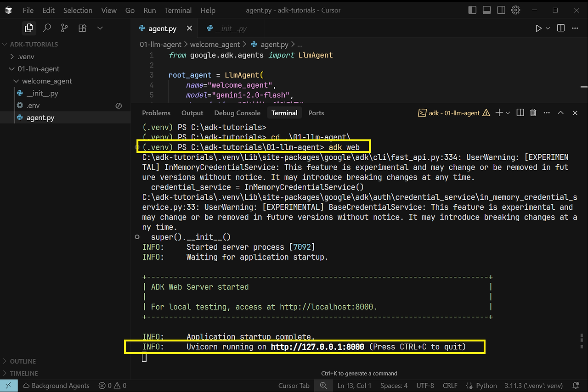Open the Extensions view icon

82,28
